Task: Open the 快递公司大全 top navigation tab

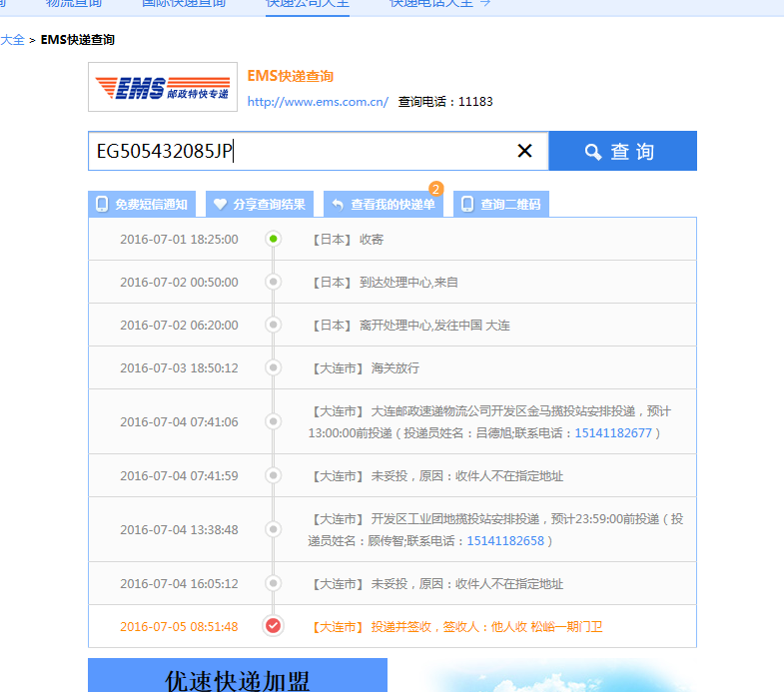Action: pos(308,4)
